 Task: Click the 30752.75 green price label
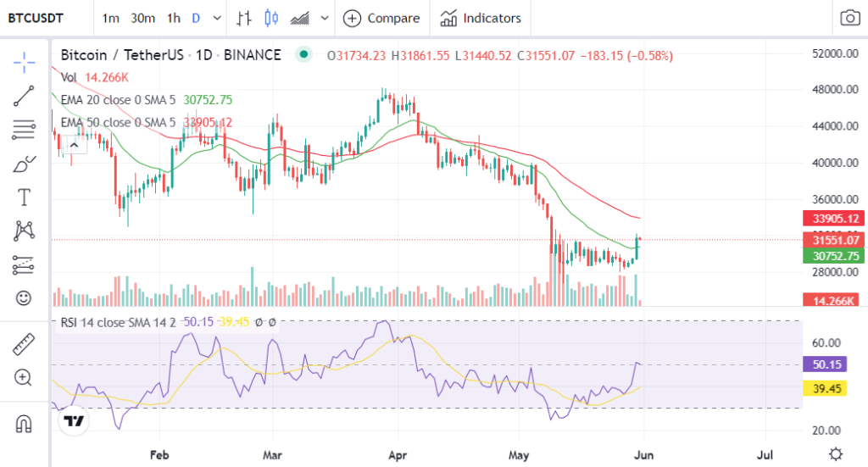pos(834,256)
